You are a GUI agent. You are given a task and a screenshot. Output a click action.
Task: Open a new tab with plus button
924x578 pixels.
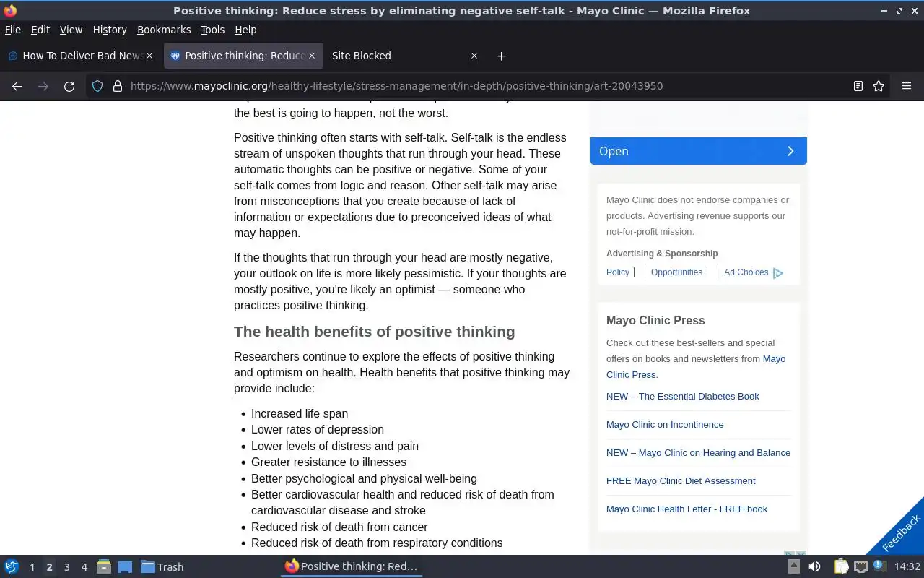[501, 56]
